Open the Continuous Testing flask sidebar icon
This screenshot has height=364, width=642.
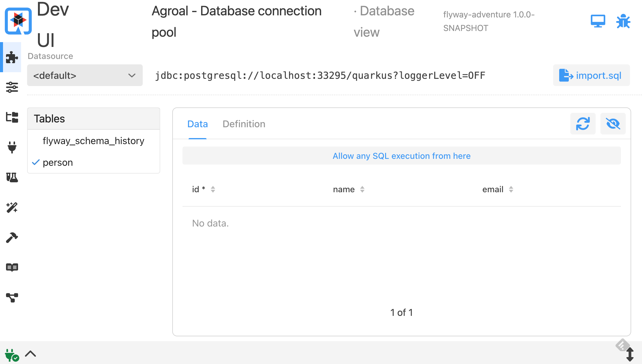point(12,177)
